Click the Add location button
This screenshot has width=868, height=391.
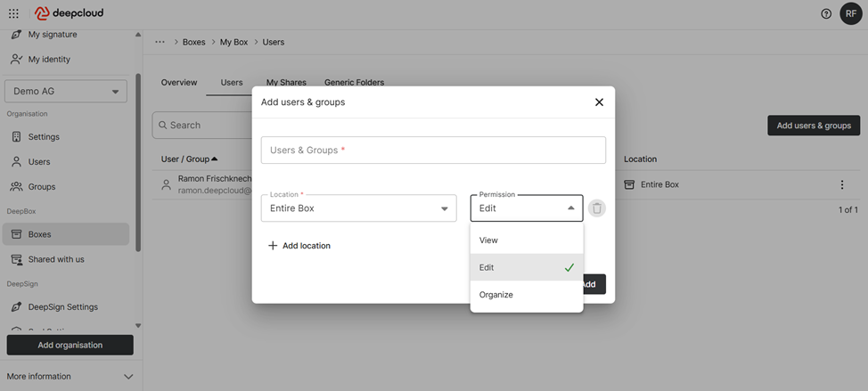[x=299, y=246]
